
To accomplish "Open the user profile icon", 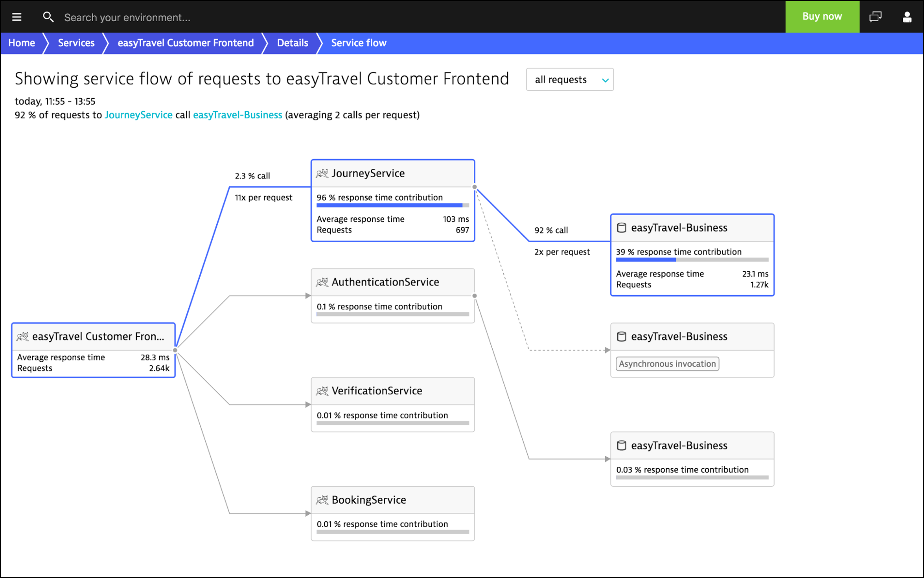I will click(x=907, y=17).
